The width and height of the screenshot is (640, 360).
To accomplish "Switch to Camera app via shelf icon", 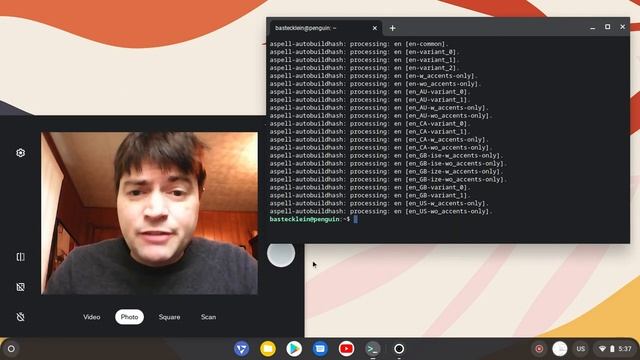I will tap(399, 349).
